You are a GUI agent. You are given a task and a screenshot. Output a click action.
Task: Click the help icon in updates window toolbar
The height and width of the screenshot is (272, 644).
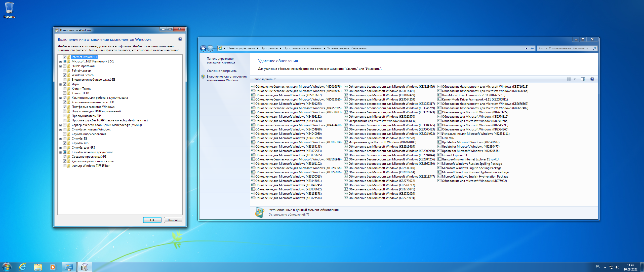(592, 79)
